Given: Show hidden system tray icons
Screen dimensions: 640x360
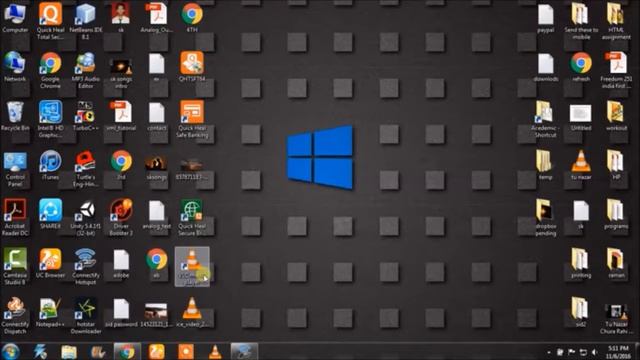Looking at the screenshot, I should tap(549, 352).
